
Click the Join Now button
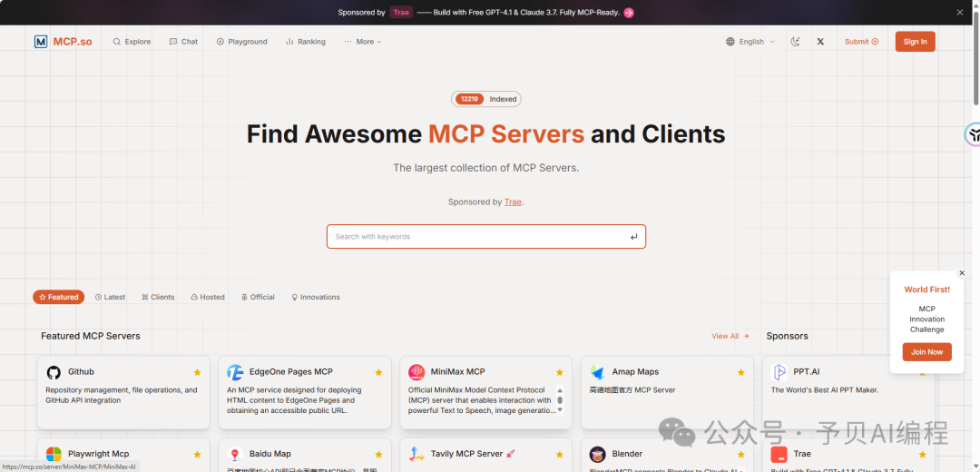coord(926,352)
